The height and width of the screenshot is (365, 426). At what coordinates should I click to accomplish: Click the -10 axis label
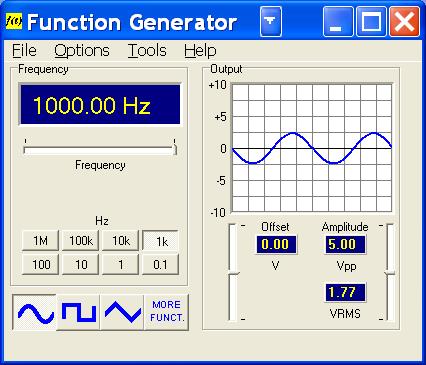tap(218, 212)
